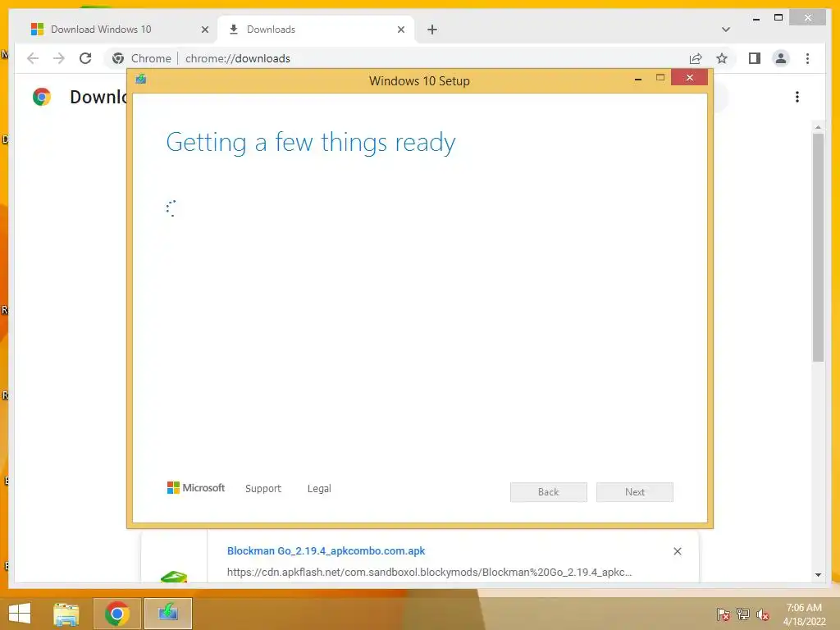Click the muted volume tray icon
The image size is (840, 630).
[x=763, y=614]
